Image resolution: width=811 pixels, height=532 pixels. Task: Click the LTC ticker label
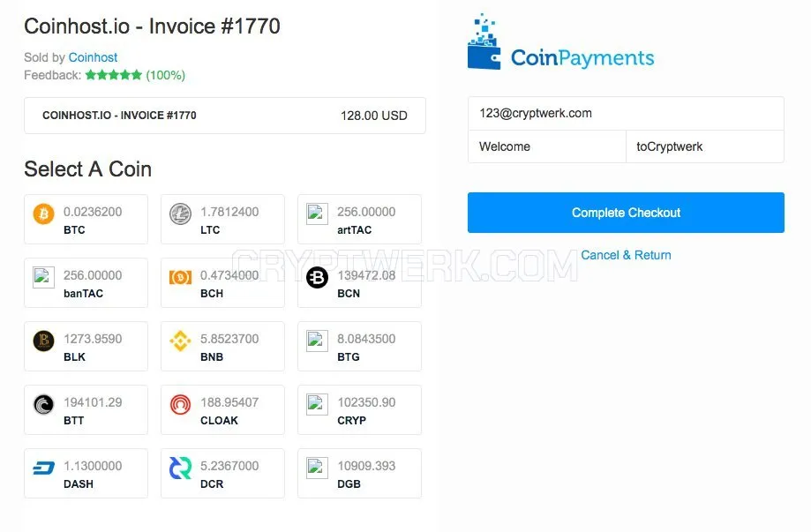tap(210, 230)
